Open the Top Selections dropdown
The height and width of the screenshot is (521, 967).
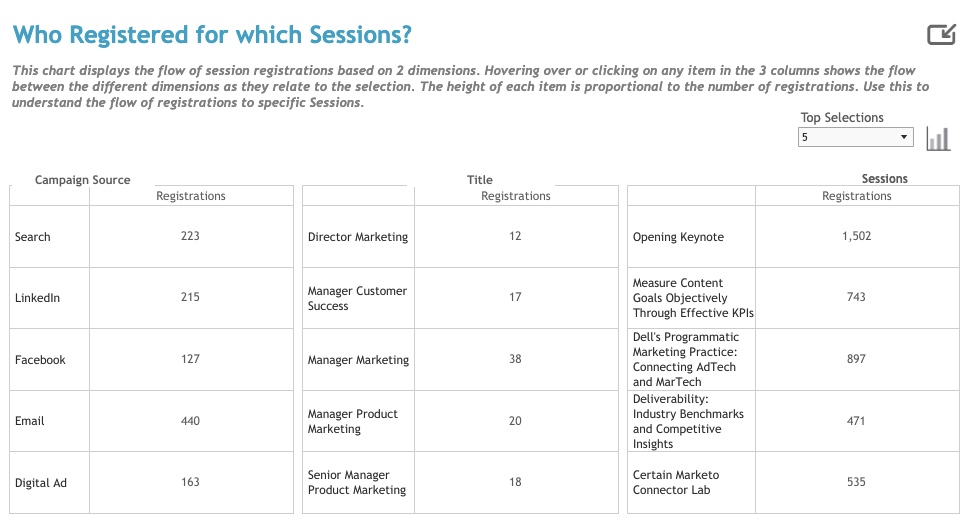pos(855,137)
